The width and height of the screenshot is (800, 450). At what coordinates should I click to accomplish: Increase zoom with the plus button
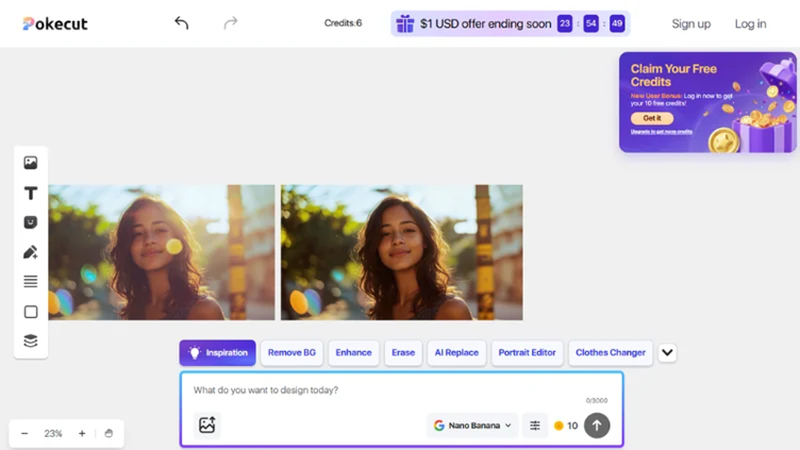[x=82, y=434]
